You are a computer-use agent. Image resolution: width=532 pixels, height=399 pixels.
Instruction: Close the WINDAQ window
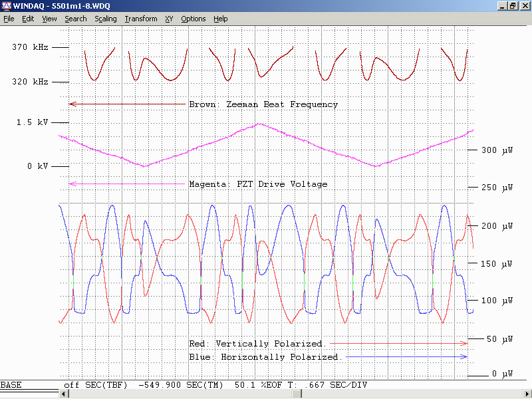524,6
